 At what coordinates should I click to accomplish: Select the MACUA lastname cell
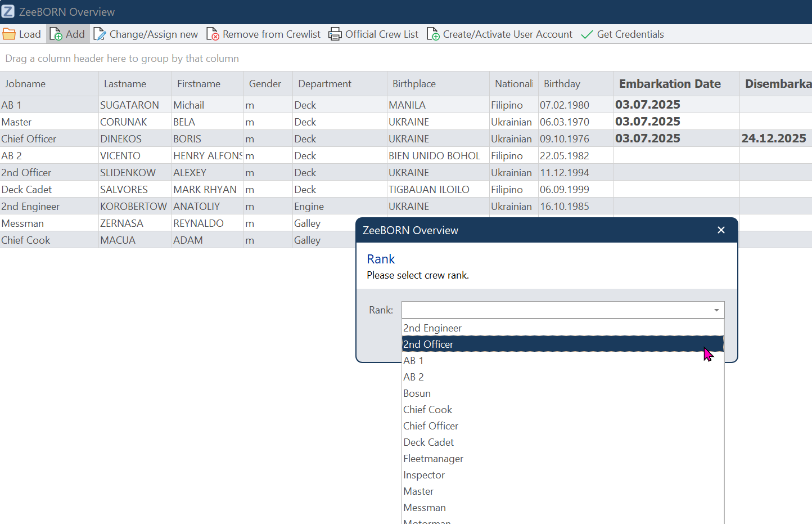click(x=136, y=240)
